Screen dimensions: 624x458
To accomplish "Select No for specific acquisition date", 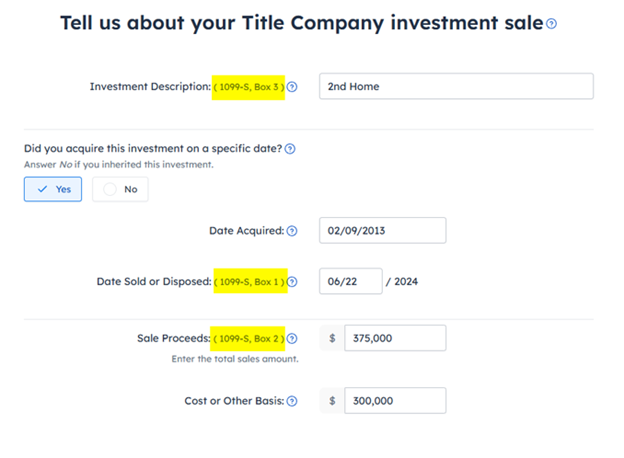I will [120, 189].
